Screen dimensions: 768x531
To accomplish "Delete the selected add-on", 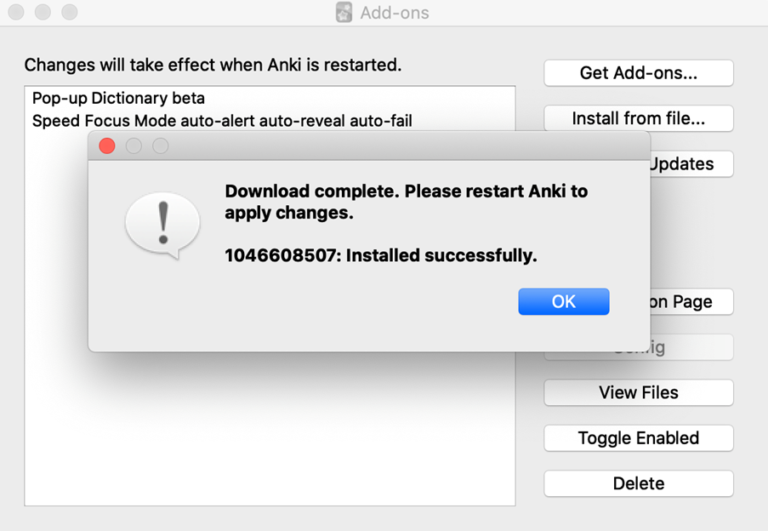I will [x=639, y=483].
